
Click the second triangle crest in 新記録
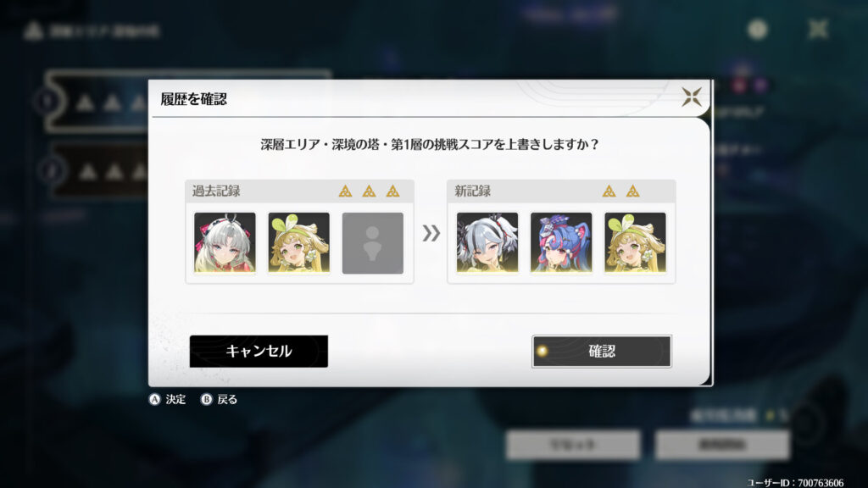[632, 191]
